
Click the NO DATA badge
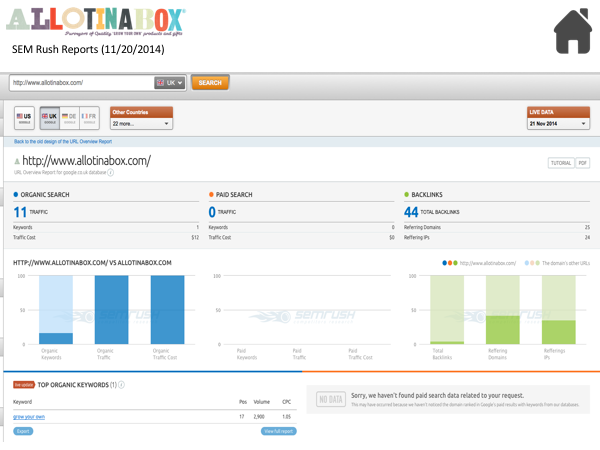point(331,399)
